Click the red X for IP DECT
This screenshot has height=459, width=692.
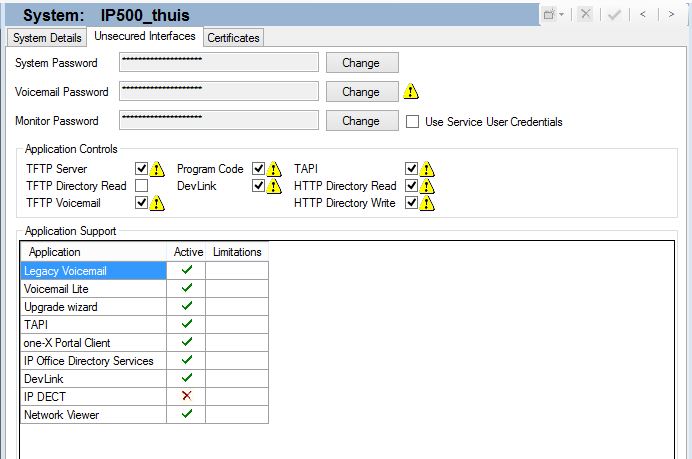coord(187,395)
